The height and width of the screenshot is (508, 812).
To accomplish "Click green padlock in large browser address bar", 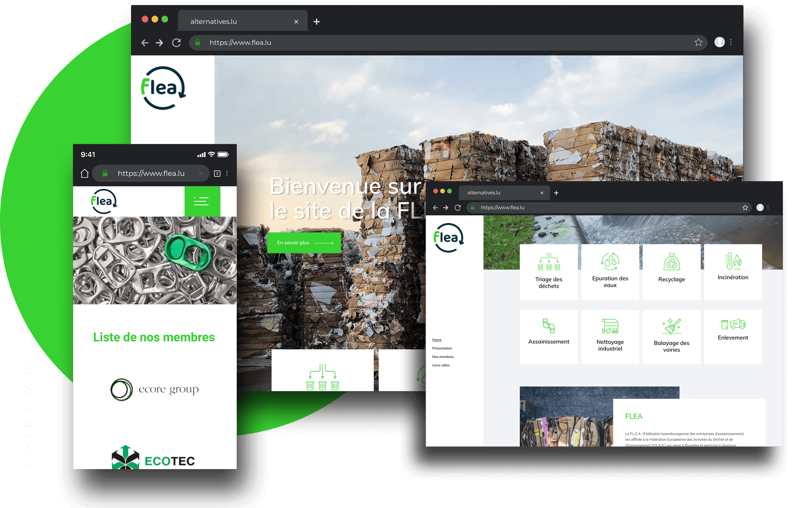I will coord(198,42).
